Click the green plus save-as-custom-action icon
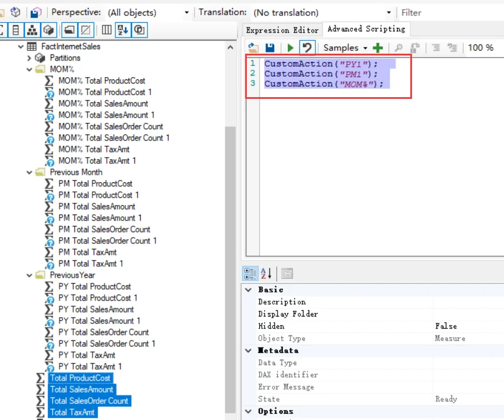This screenshot has width=504, height=420. [x=378, y=48]
